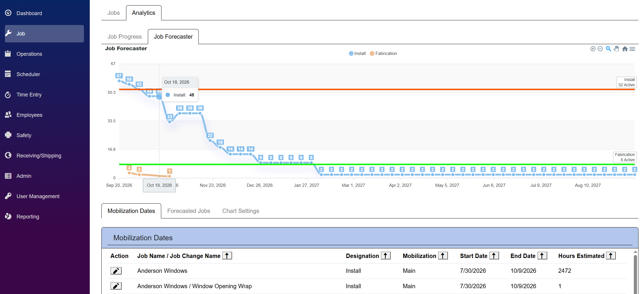Go to Scheduler in sidebar

28,74
